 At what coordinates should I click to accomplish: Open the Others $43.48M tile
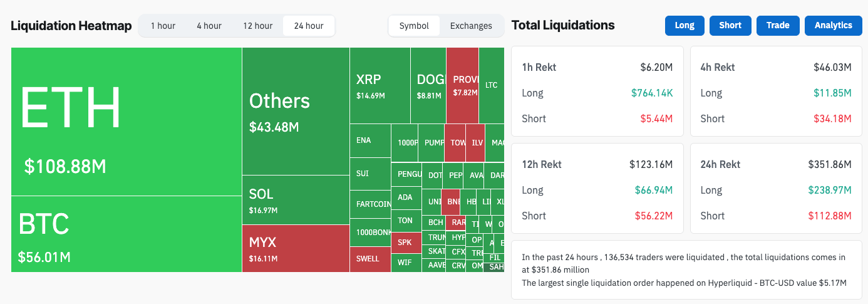pos(296,112)
